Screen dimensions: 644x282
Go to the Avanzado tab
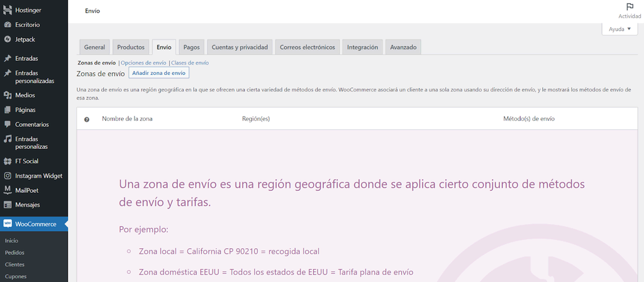click(402, 47)
